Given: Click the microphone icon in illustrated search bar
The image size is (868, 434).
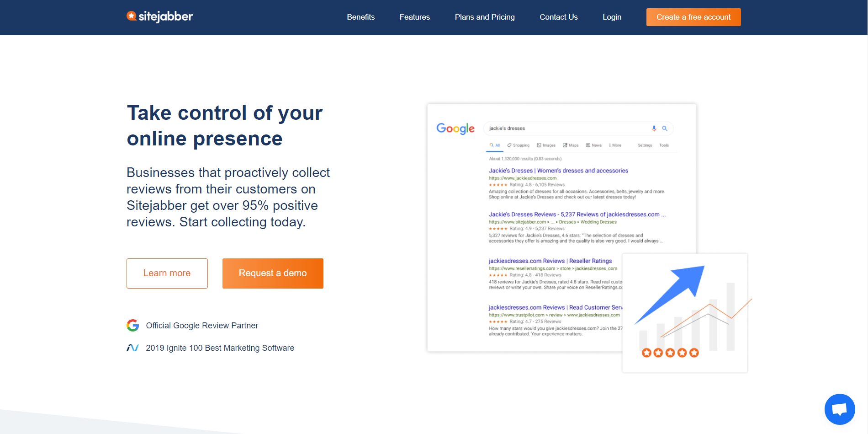Looking at the screenshot, I should coord(654,129).
